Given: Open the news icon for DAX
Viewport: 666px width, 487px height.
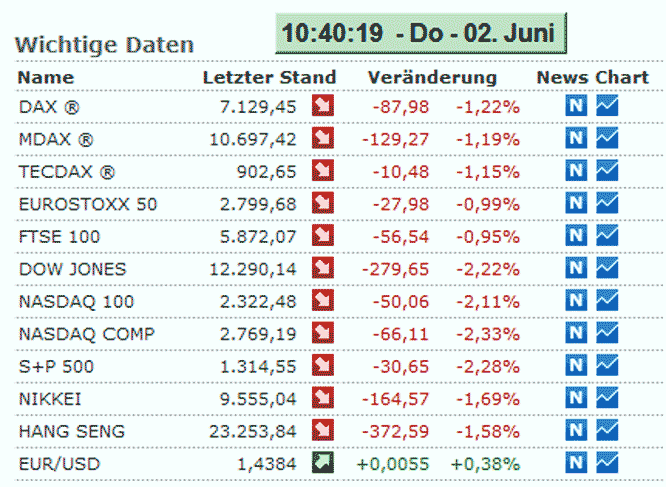Looking at the screenshot, I should tap(576, 106).
